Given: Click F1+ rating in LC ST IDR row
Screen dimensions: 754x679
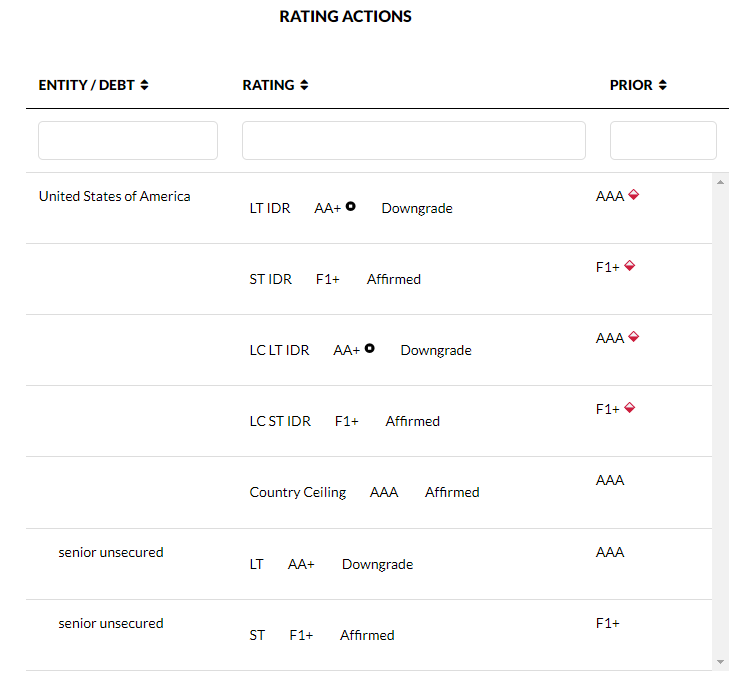Looking at the screenshot, I should (347, 421).
